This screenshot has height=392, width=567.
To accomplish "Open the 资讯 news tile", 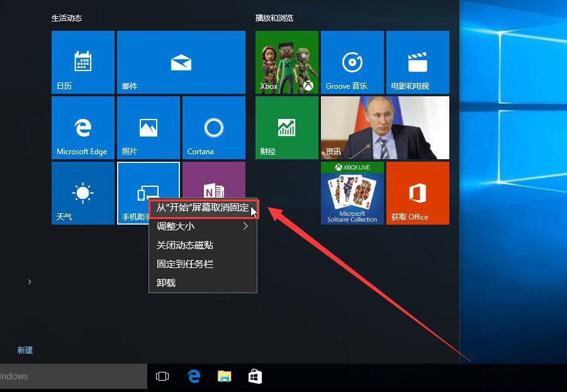I will (x=385, y=128).
